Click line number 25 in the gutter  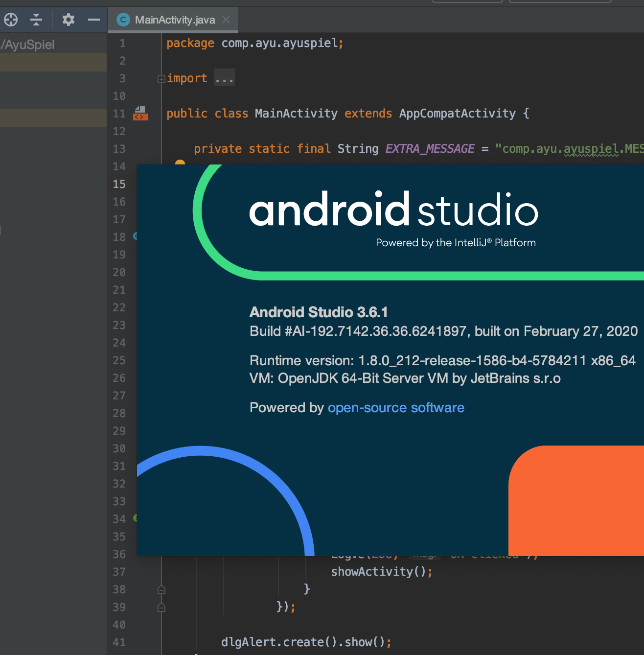[119, 360]
